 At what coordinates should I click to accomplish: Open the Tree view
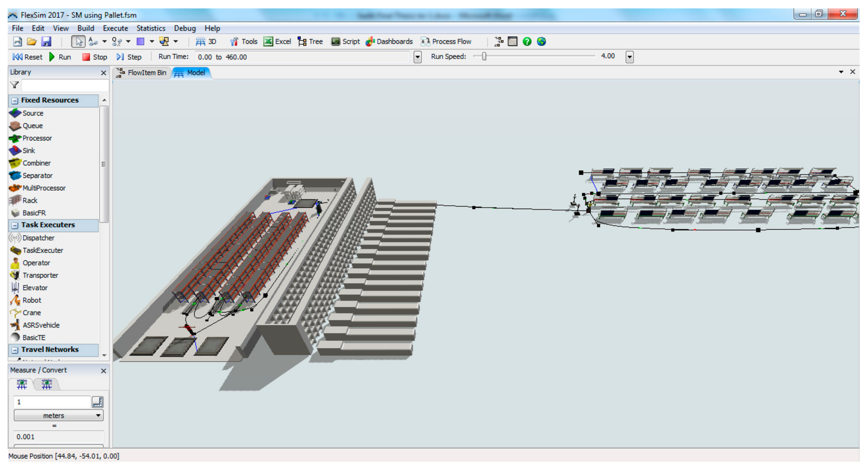[310, 41]
